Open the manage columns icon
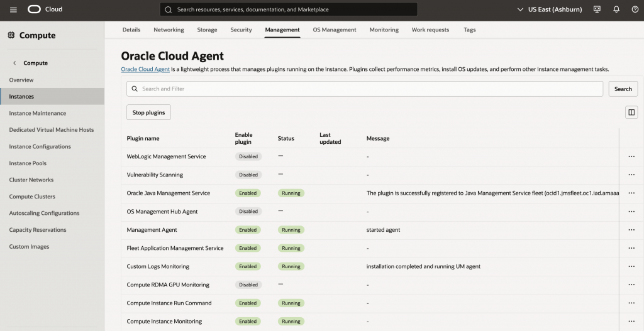The image size is (644, 331). point(631,112)
